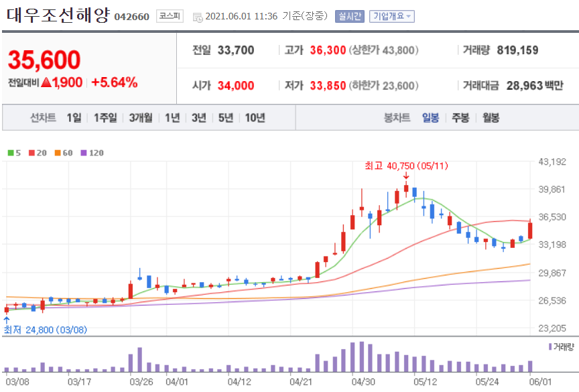Click the purple 120-day moving average swatch

tap(84, 153)
